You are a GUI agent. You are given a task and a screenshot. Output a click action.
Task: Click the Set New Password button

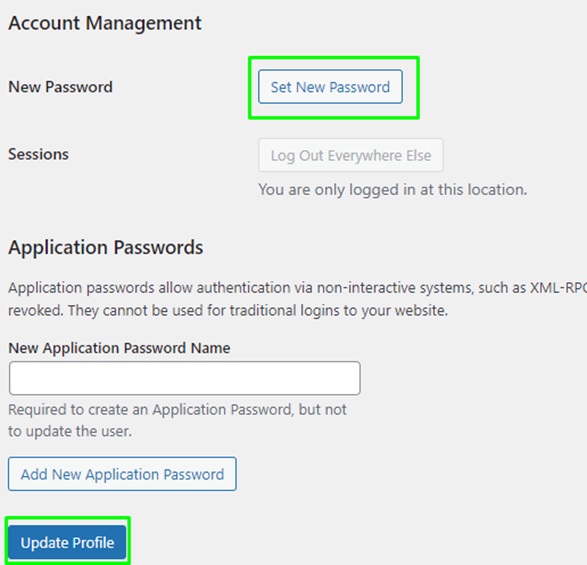(x=330, y=87)
